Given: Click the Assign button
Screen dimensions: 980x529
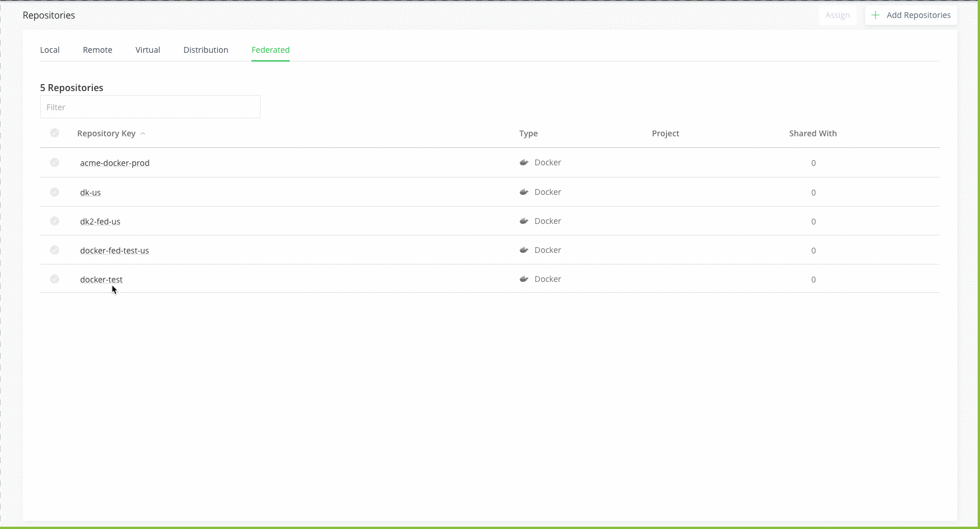Looking at the screenshot, I should [838, 15].
